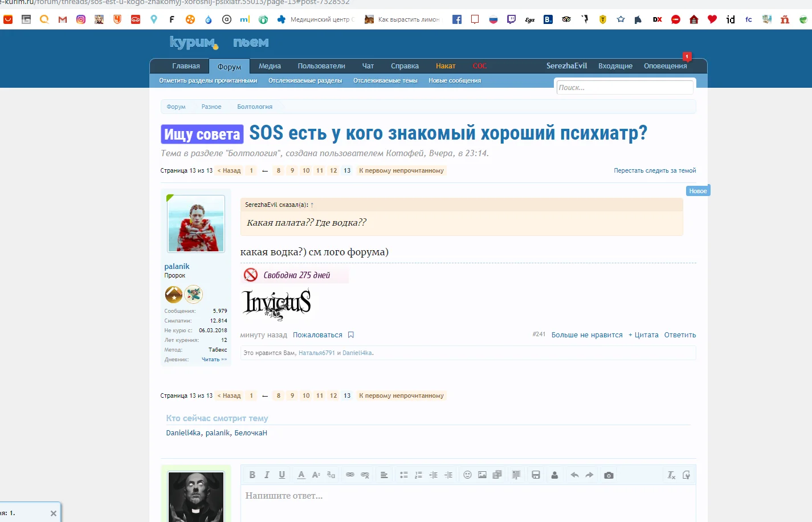The width and height of the screenshot is (812, 522).
Task: Insert a link via the editor toolbar
Action: coord(348,474)
